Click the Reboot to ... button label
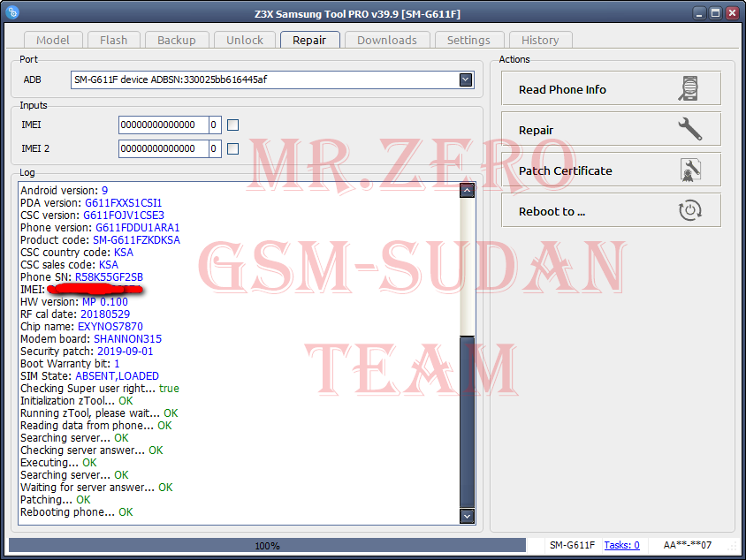746x560 pixels. click(x=552, y=211)
